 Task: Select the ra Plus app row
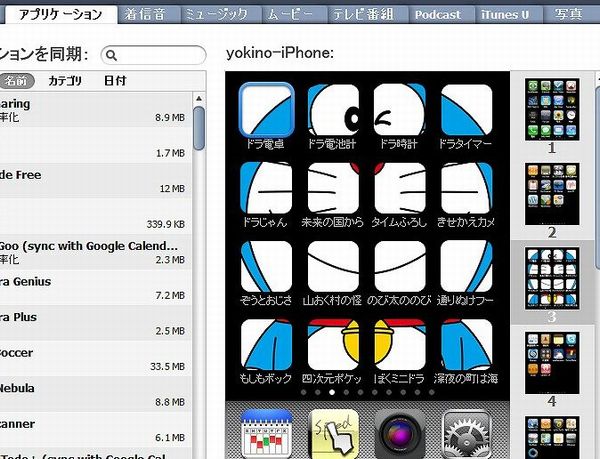96,323
